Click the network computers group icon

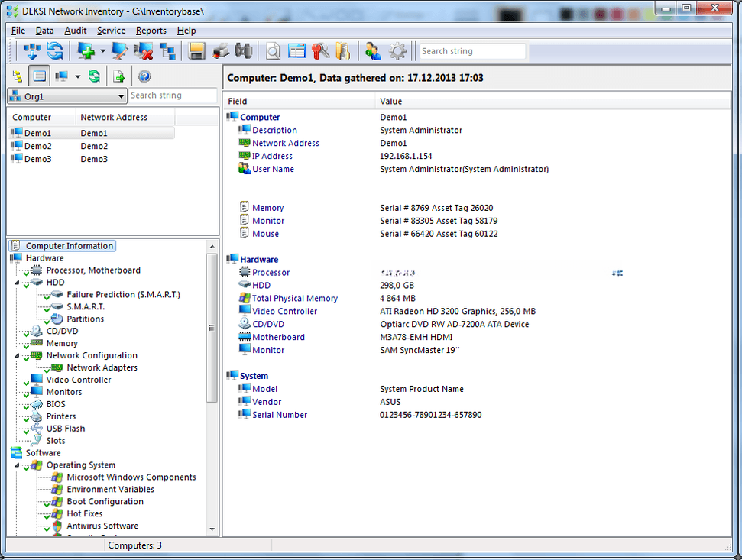(x=167, y=51)
